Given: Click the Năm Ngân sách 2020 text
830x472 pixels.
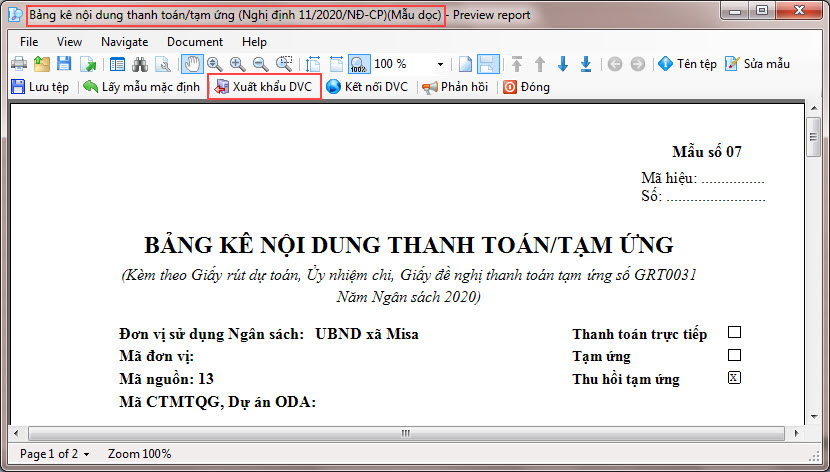Looking at the screenshot, I should 409,297.
